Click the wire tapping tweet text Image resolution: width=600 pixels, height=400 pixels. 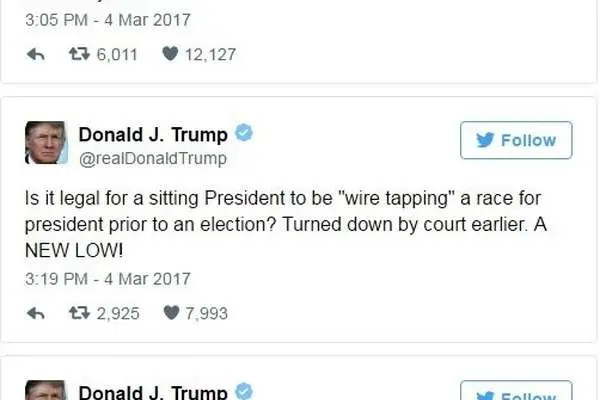(x=285, y=224)
